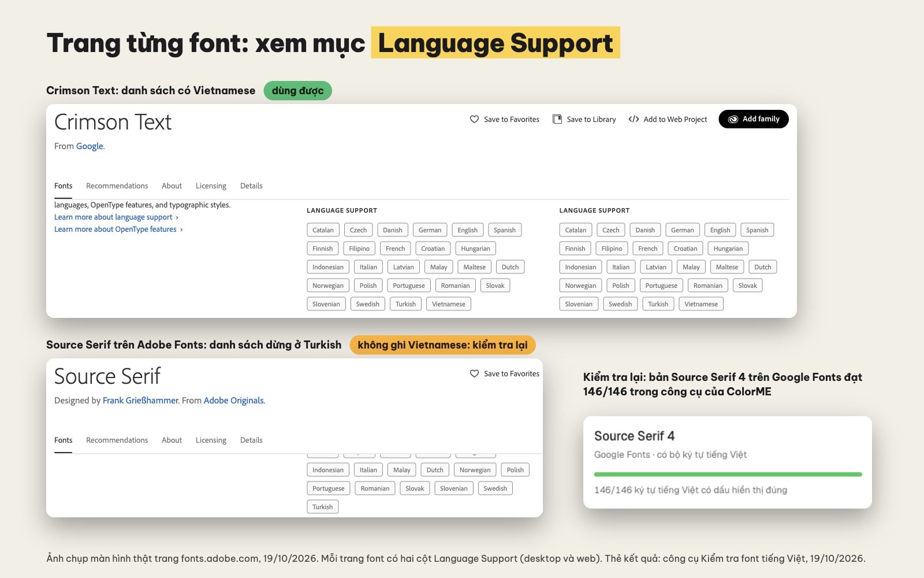This screenshot has height=578, width=924.
Task: Click Vietnamese tag in right language column
Action: [x=701, y=304]
